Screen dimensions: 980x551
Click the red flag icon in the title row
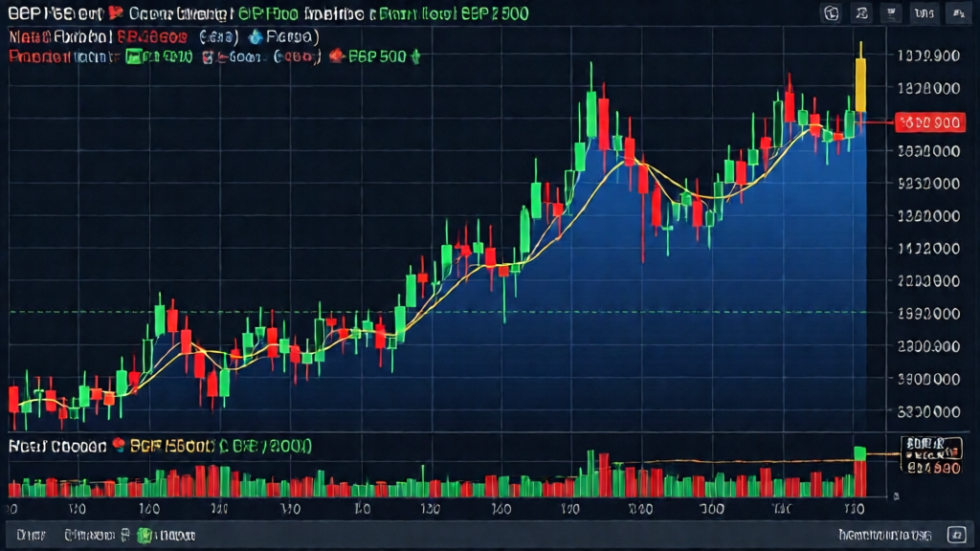[115, 12]
